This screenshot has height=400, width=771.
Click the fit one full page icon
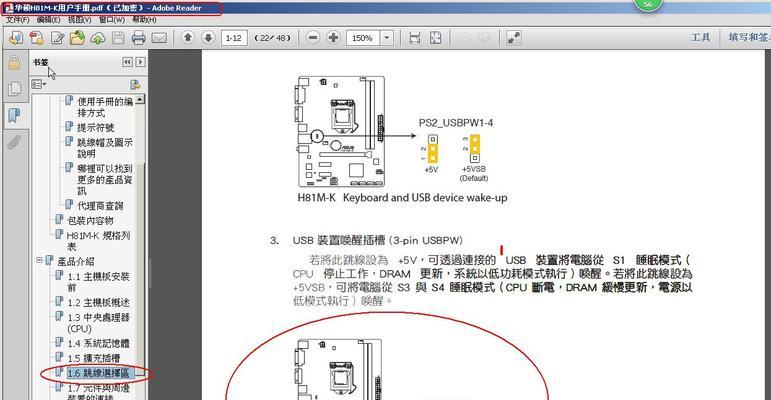click(x=436, y=38)
